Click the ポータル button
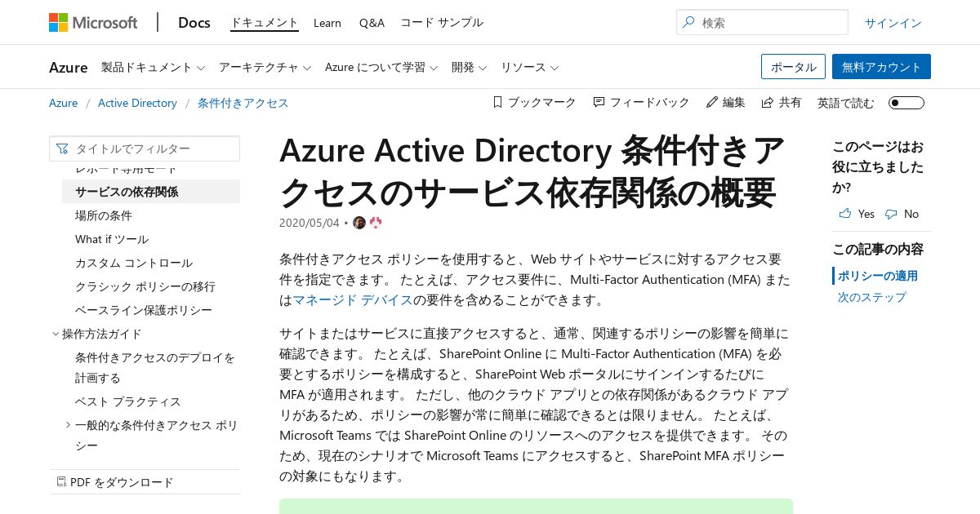The width and height of the screenshot is (980, 514). pyautogui.click(x=793, y=67)
